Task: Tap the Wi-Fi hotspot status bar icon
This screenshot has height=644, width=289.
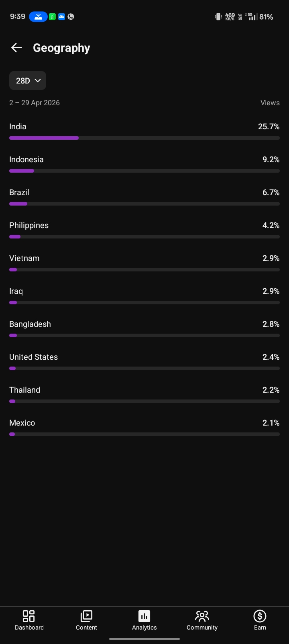Action: click(x=38, y=17)
